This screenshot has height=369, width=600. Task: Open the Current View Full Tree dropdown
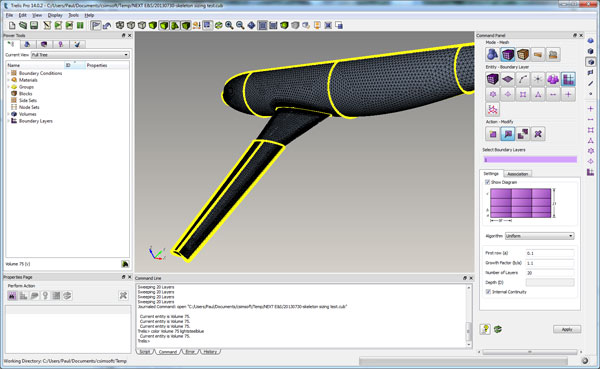tap(80, 55)
